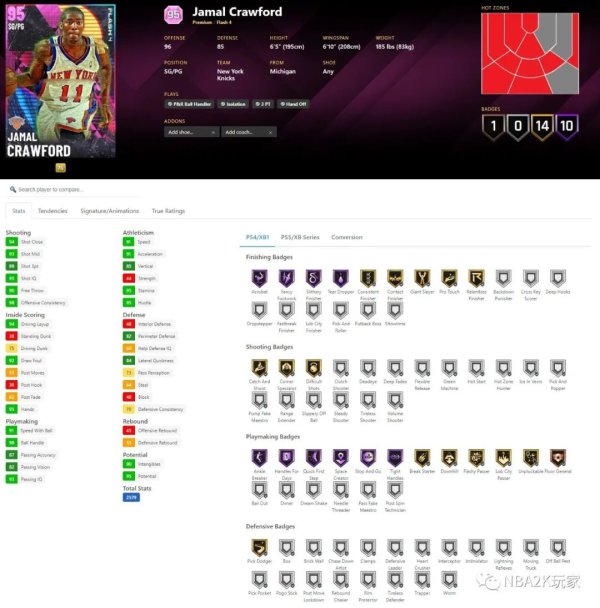Open the Add shoe dropdown
Image resolution: width=600 pixels, height=608 pixels.
coord(191,132)
